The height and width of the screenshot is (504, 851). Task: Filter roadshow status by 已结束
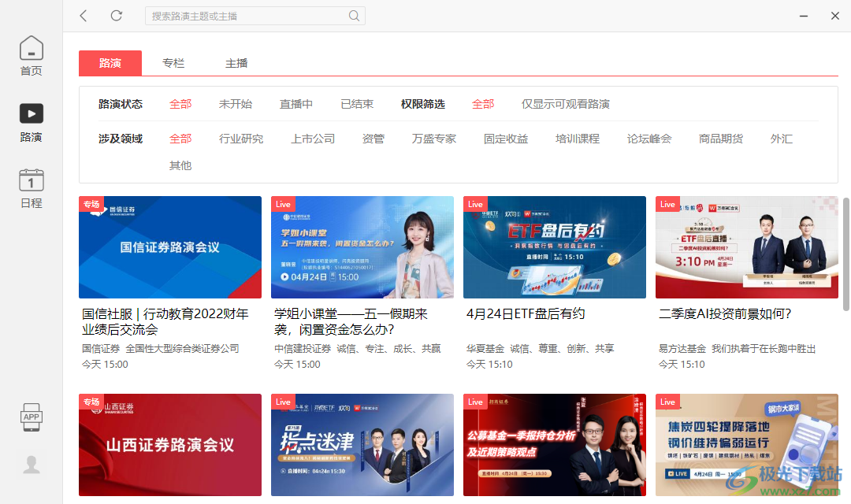(357, 104)
